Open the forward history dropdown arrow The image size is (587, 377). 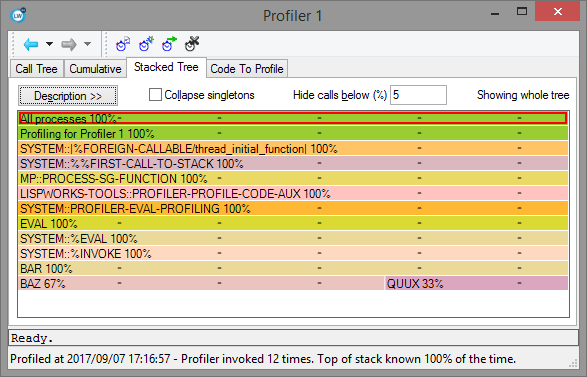[87, 44]
